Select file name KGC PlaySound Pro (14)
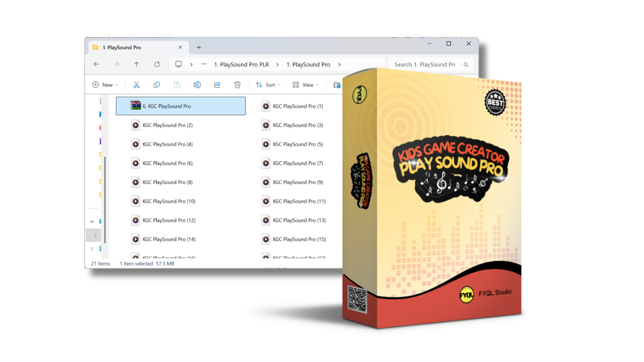The height and width of the screenshot is (362, 644). click(x=169, y=239)
